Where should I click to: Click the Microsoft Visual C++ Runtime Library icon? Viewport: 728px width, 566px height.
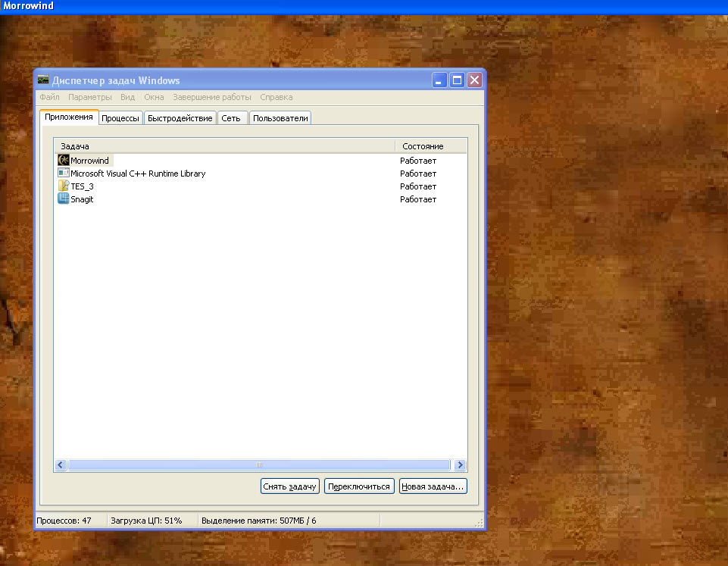click(64, 174)
